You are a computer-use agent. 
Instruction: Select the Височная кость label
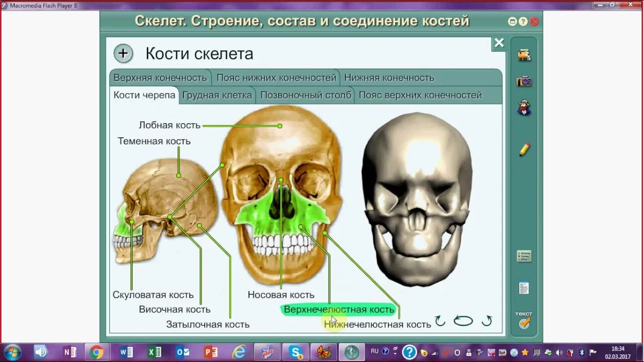pyautogui.click(x=175, y=310)
